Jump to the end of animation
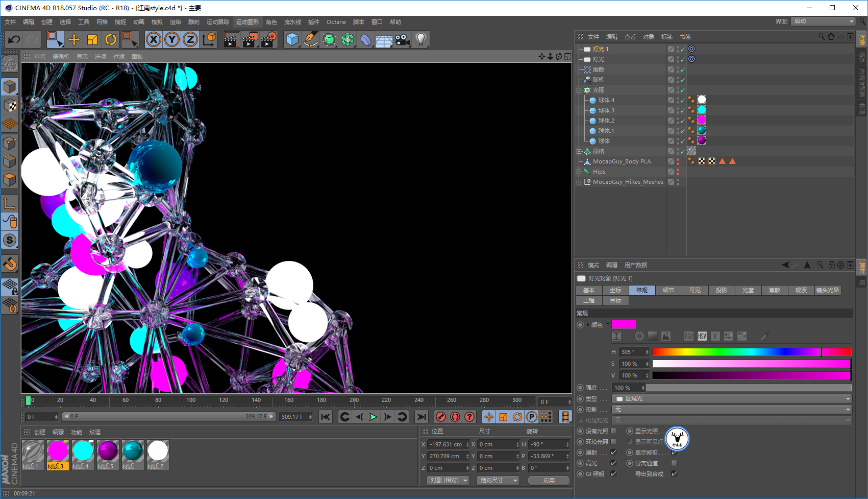The height and width of the screenshot is (499, 868). click(421, 417)
